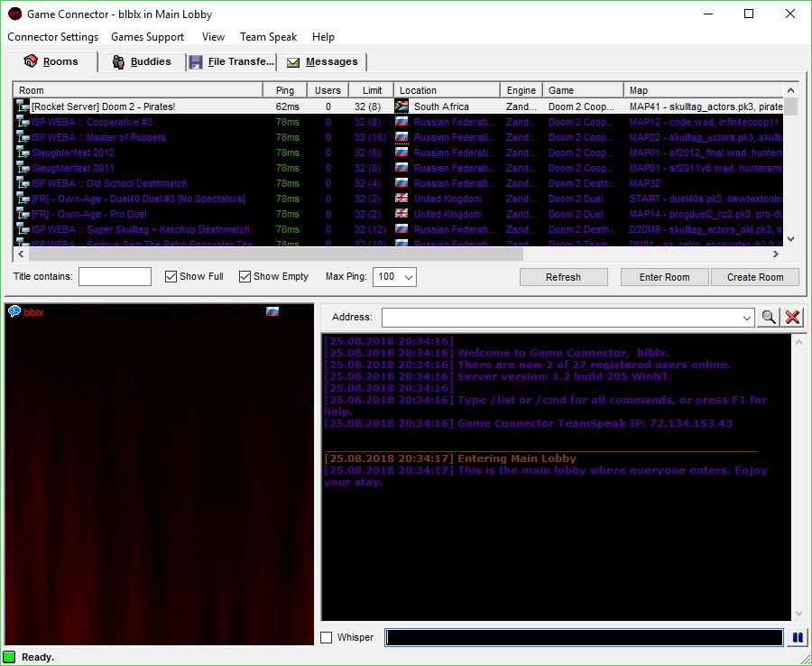Click the Enter Room button
The width and height of the screenshot is (812, 666).
pos(664,277)
